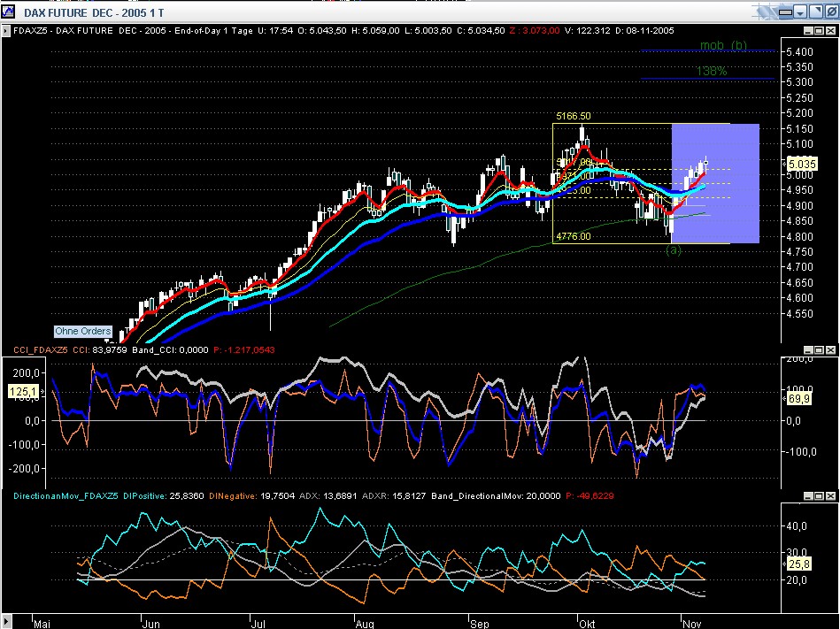Screen dimensions: 840x629
Task: Click the C: 5.034,50 close value
Action: point(481,30)
